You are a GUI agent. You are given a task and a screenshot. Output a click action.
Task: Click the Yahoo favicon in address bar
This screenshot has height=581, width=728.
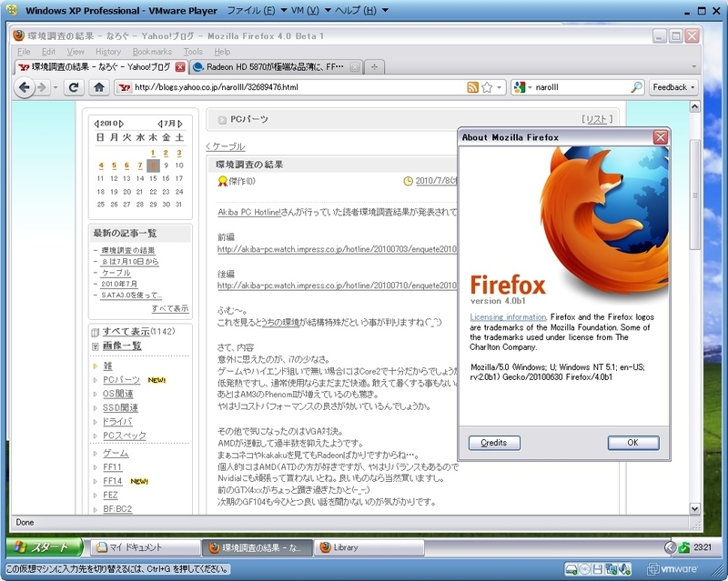124,87
